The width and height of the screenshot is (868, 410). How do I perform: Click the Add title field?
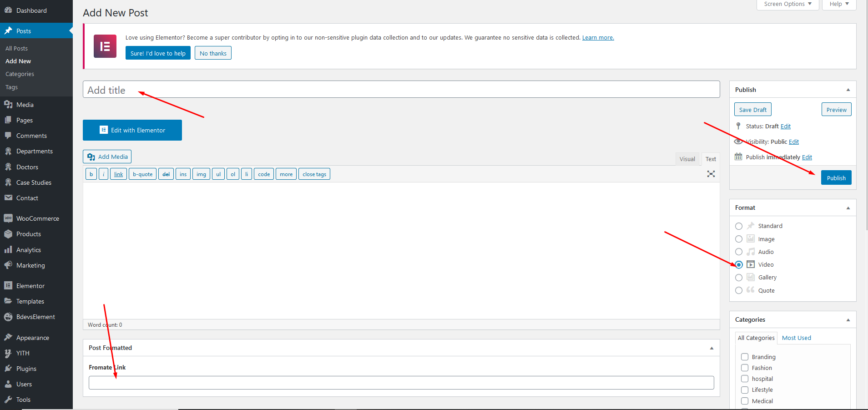pyautogui.click(x=401, y=89)
